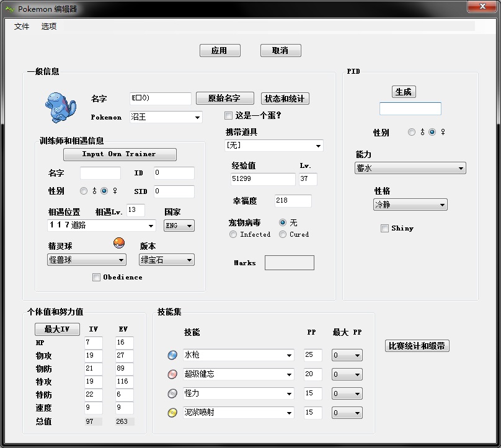Select female radio button in PID panel
This screenshot has height=448, width=501.
coord(432,132)
